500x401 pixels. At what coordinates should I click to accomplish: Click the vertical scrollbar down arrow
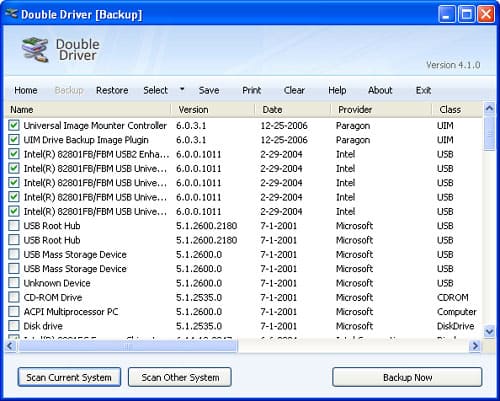click(x=489, y=331)
